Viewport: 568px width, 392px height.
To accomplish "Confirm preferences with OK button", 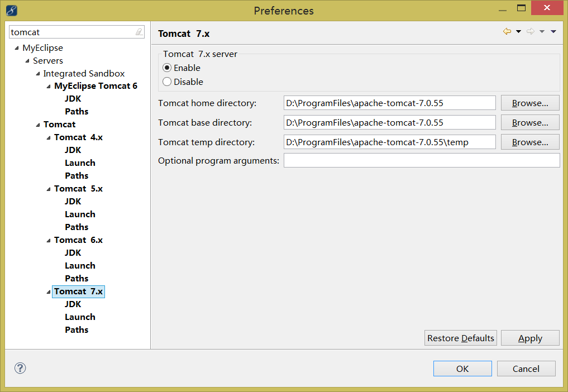I will point(462,369).
